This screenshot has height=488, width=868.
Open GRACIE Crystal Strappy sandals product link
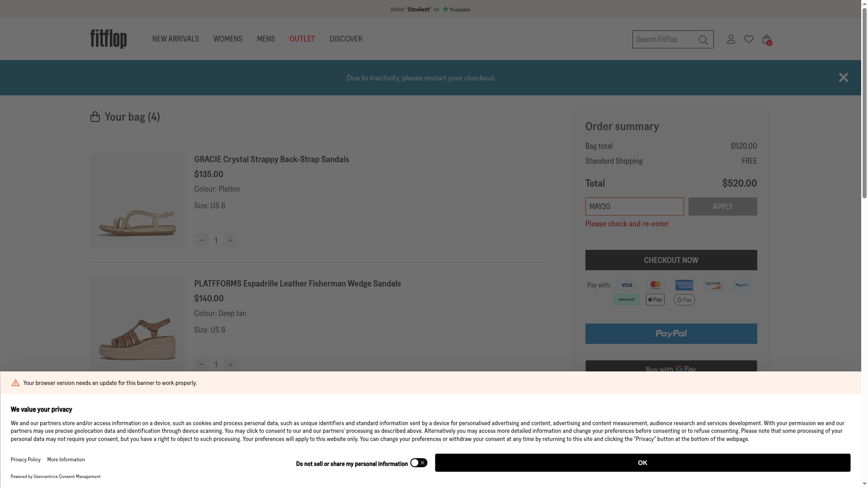(x=272, y=159)
